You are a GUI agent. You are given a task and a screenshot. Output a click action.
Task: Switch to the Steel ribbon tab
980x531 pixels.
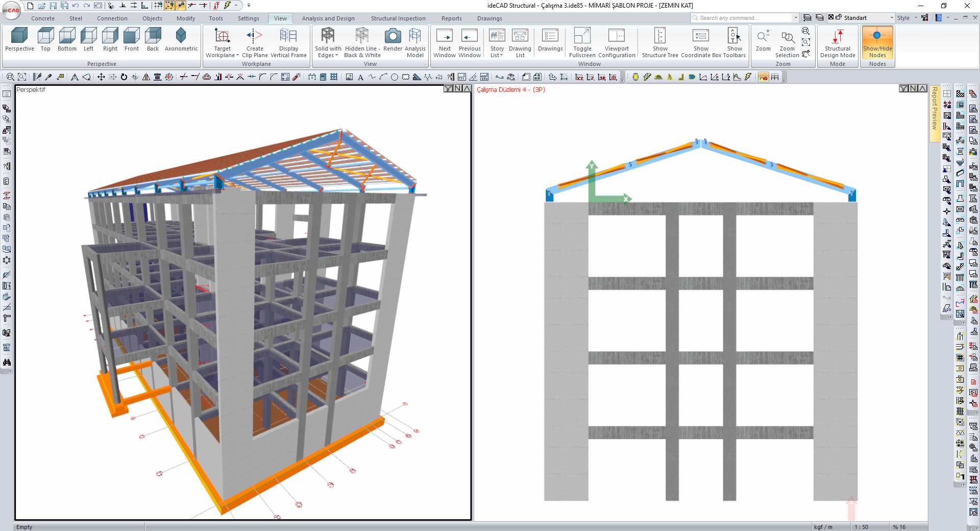(76, 18)
